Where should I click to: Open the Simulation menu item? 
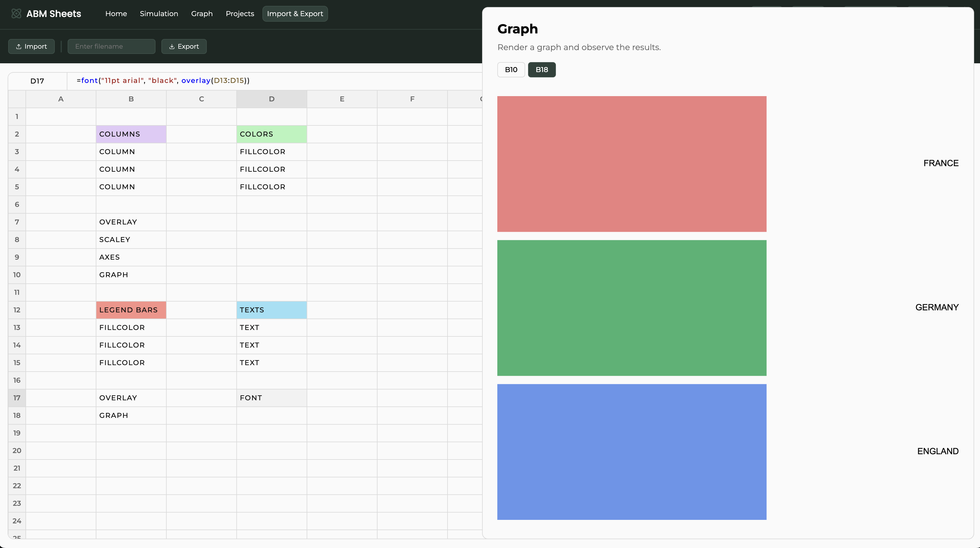159,14
